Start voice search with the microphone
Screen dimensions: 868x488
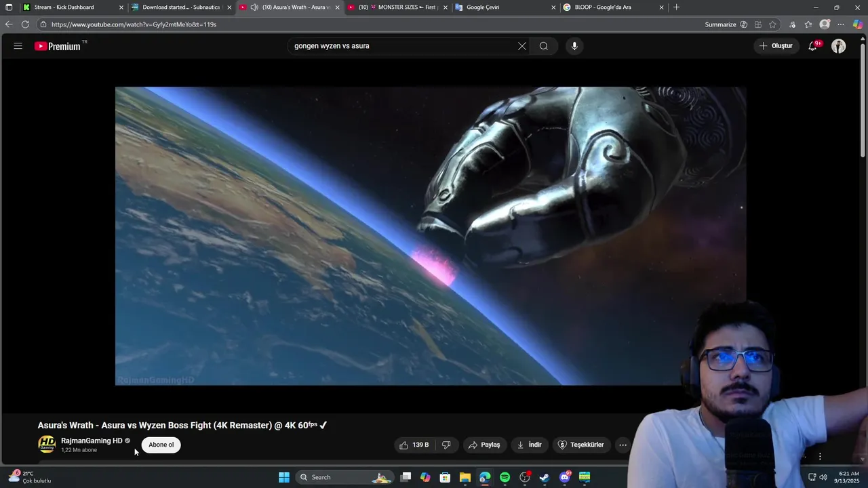(574, 46)
